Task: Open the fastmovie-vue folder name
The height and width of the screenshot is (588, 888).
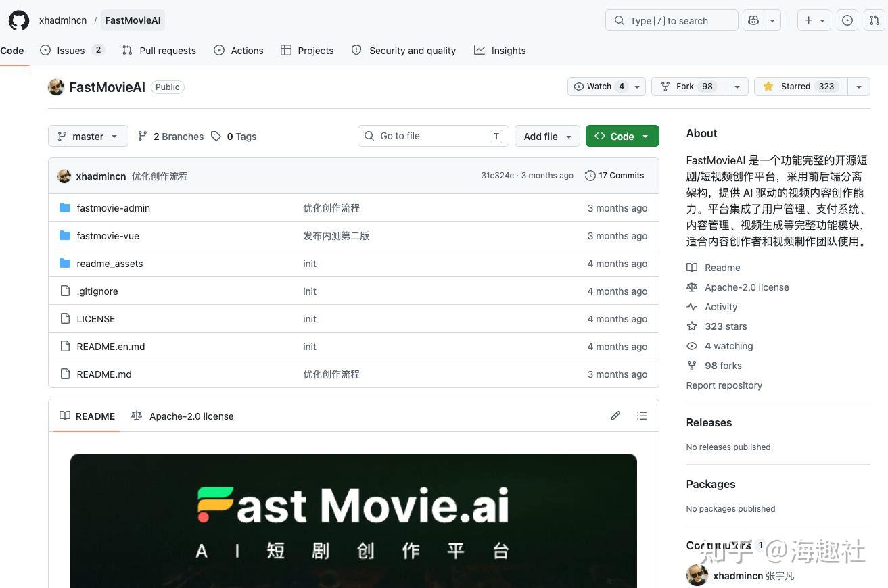Action: coord(108,236)
